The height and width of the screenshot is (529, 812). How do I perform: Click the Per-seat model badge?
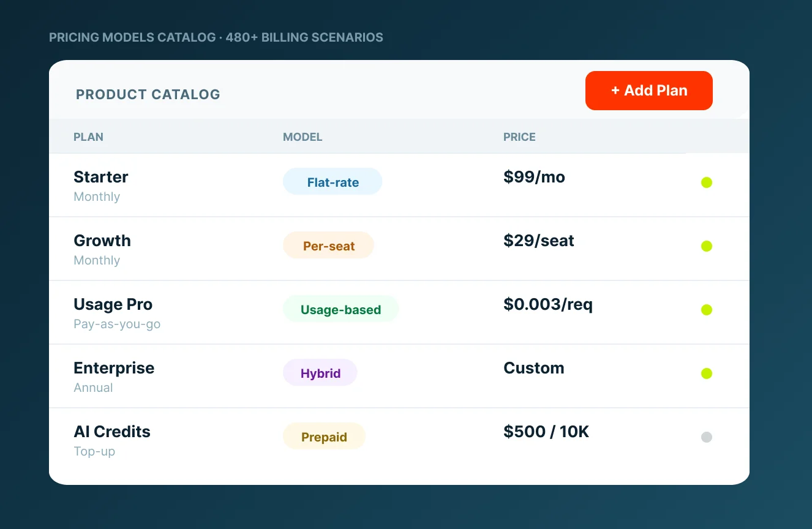coord(328,246)
